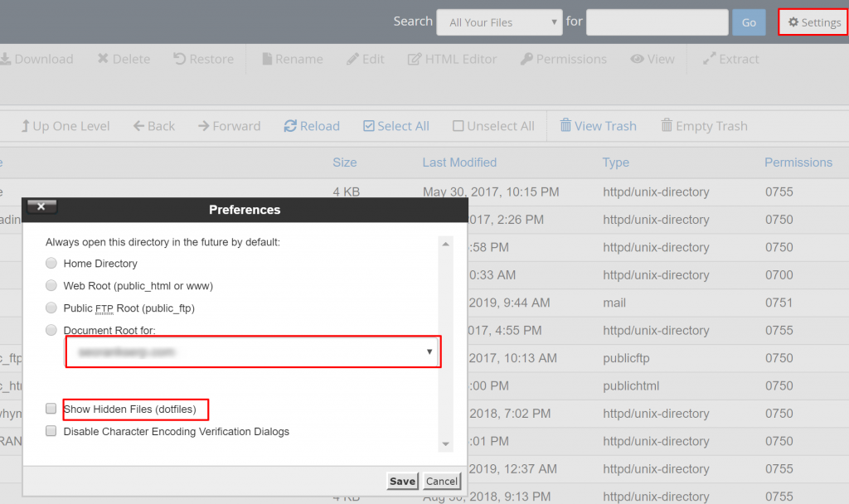The width and height of the screenshot is (849, 504).
Task: Click the Empty Trash icon
Action: click(x=704, y=125)
